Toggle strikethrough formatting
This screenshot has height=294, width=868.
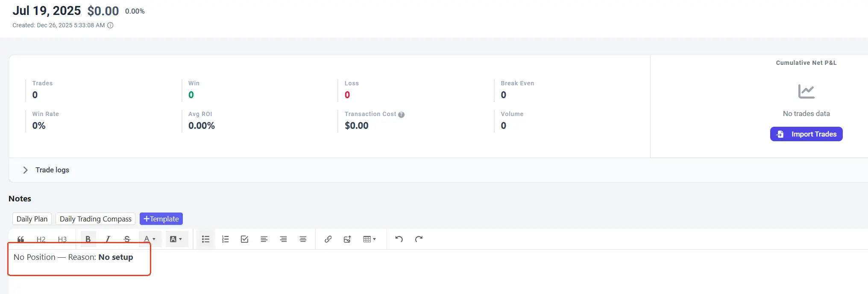(x=127, y=239)
